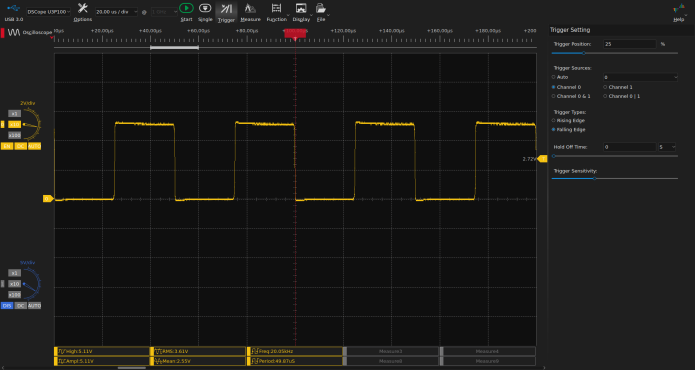Open the trigger source value dropdown
The height and width of the screenshot is (370, 695).
click(x=640, y=77)
